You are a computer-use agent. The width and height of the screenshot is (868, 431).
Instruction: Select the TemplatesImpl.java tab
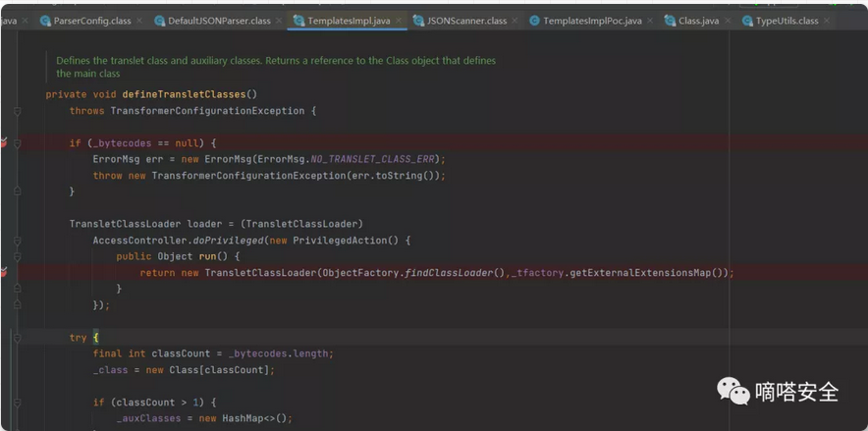click(349, 21)
